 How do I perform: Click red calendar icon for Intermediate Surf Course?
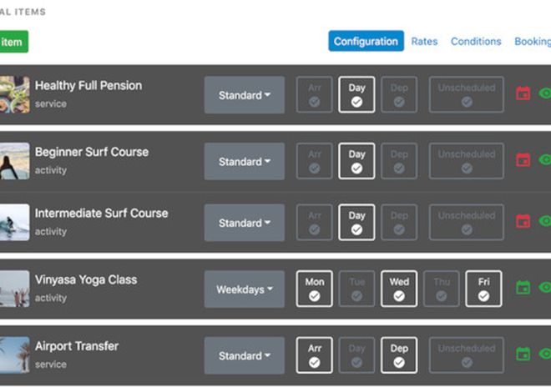click(x=523, y=222)
